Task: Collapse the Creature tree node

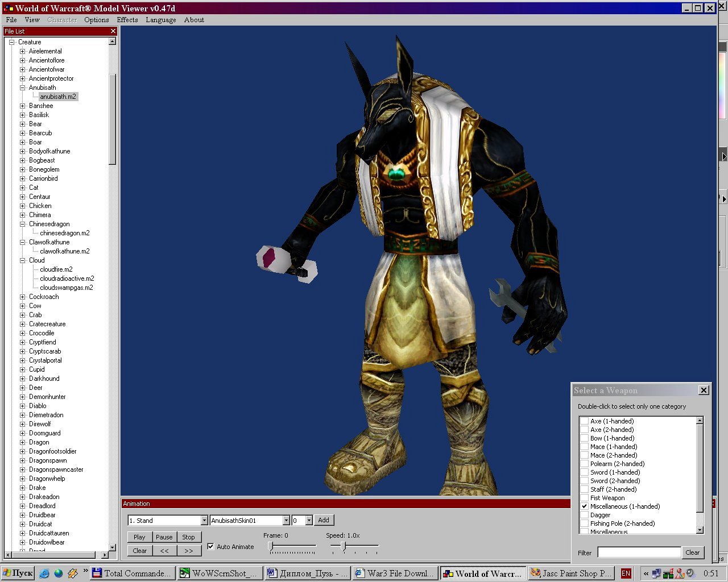Action: pos(11,42)
